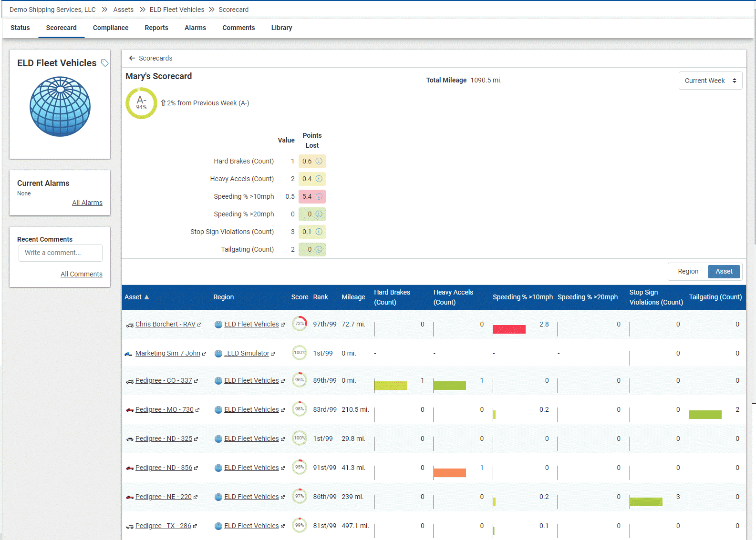Click the tag icon beside ELD Fleet Vehicles

click(x=104, y=63)
